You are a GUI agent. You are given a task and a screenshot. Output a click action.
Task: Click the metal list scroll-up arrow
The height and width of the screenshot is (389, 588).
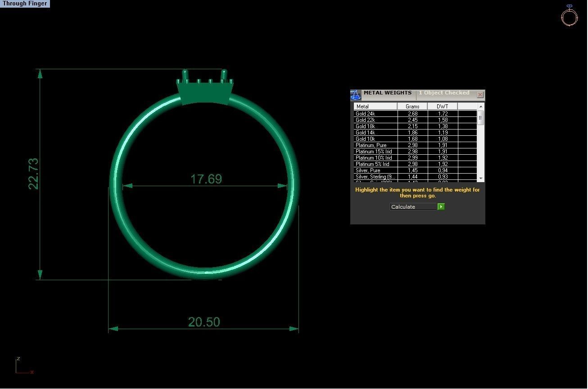click(x=481, y=107)
